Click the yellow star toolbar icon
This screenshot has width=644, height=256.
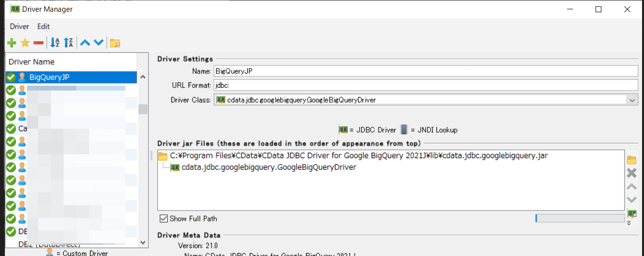tap(25, 43)
